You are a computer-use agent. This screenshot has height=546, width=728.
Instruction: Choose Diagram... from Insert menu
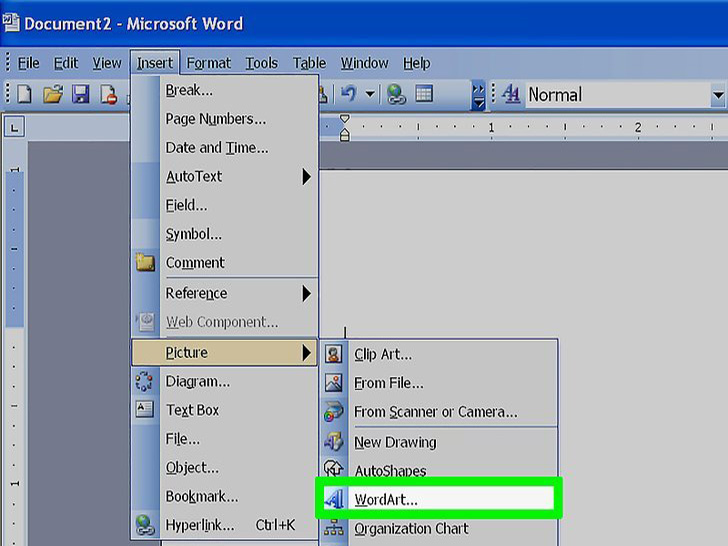pyautogui.click(x=225, y=382)
